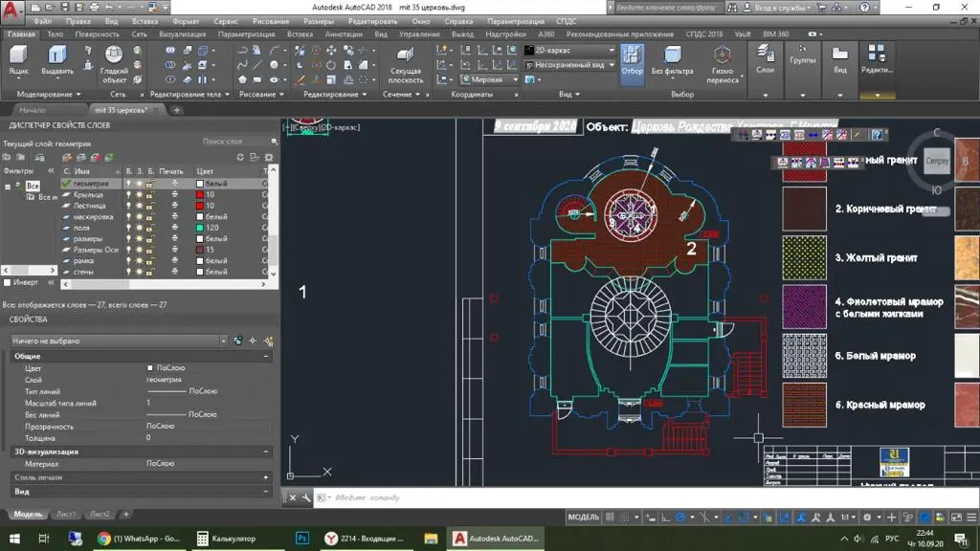Click the МОДЕЛЬ status bar button

(584, 517)
